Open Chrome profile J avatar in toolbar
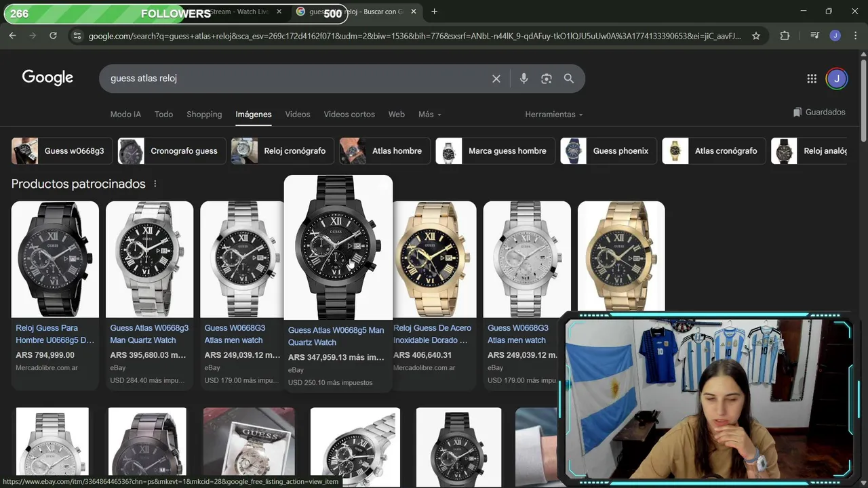This screenshot has height=488, width=868. pyautogui.click(x=835, y=36)
